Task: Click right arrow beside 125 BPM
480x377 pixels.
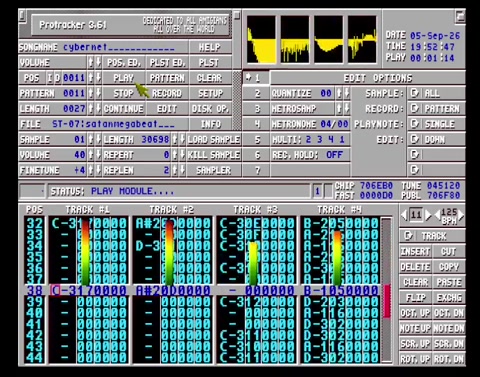Action: coord(461,215)
